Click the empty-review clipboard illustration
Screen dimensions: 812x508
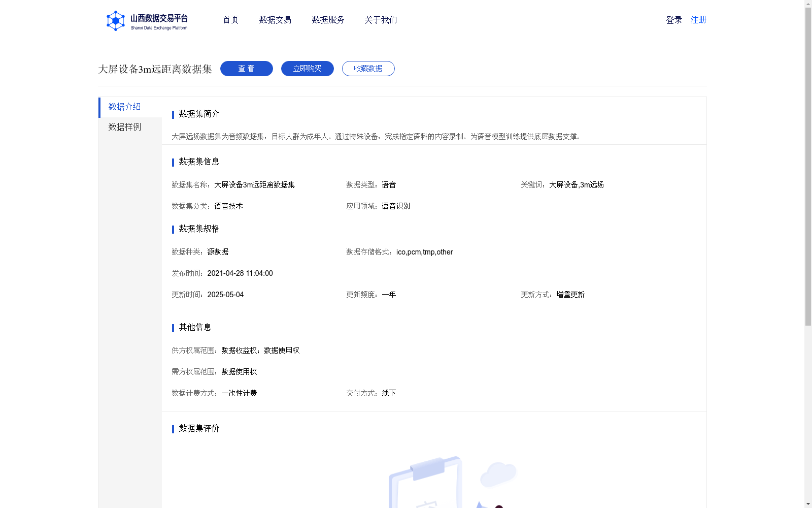coord(452,482)
